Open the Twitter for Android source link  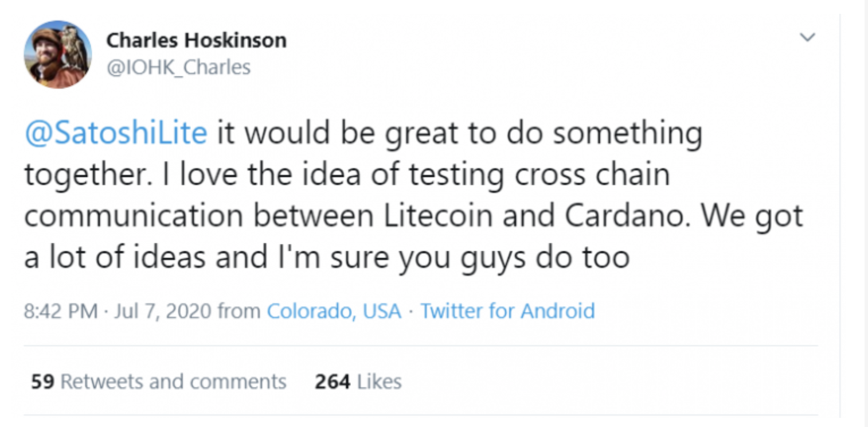pos(507,311)
